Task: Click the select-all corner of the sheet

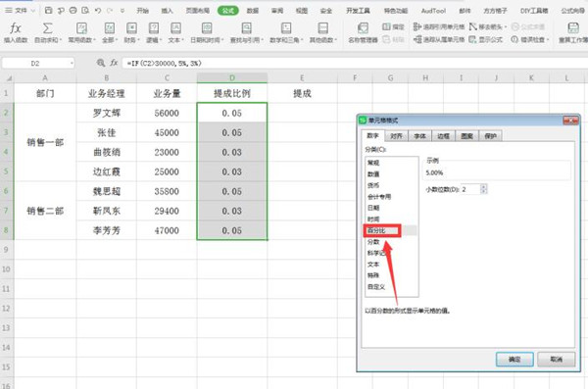Action: pos(7,78)
